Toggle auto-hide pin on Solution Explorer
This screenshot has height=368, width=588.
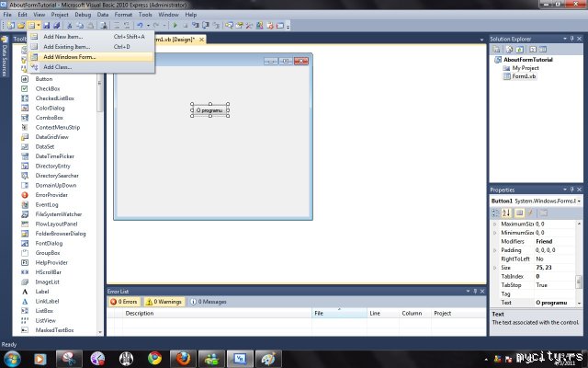coord(571,39)
